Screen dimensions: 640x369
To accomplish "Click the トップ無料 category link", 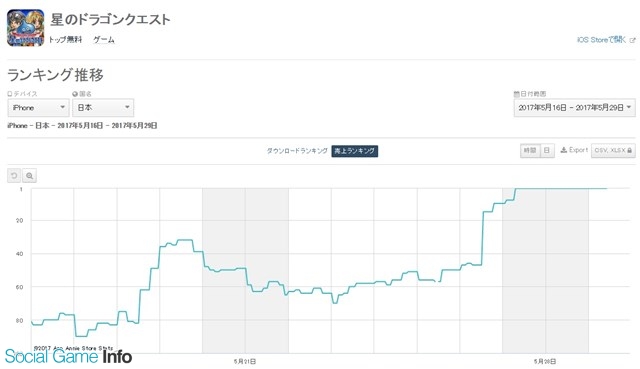I will click(65, 40).
